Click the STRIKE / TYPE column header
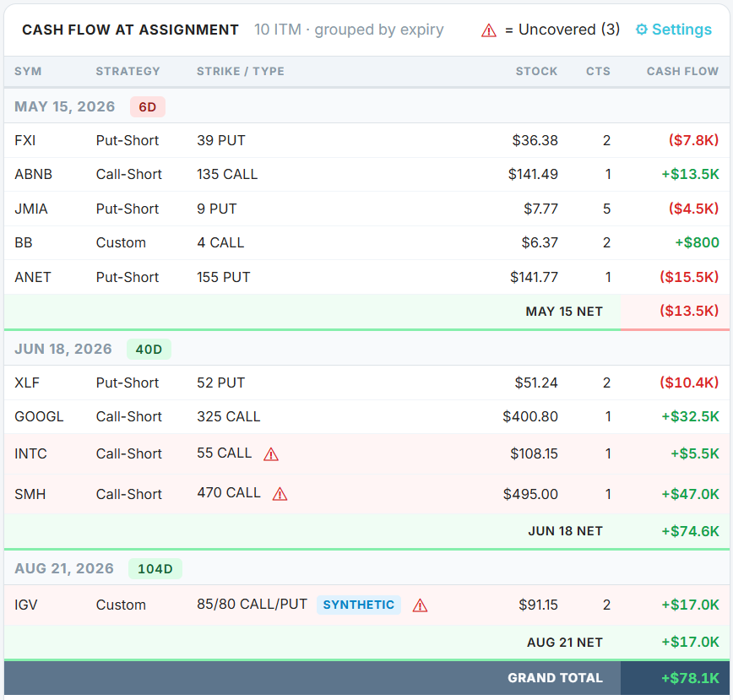733x700 pixels. pyautogui.click(x=241, y=71)
